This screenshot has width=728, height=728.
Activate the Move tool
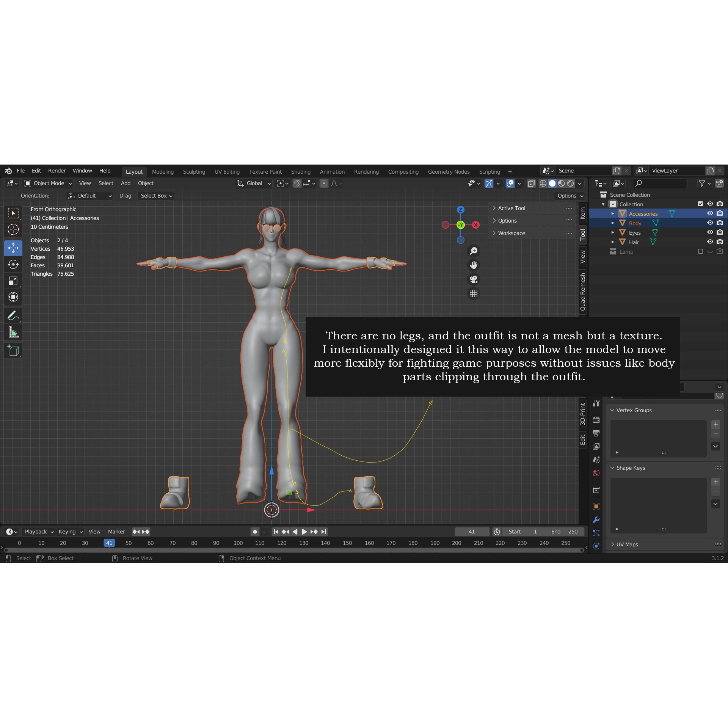[x=13, y=248]
